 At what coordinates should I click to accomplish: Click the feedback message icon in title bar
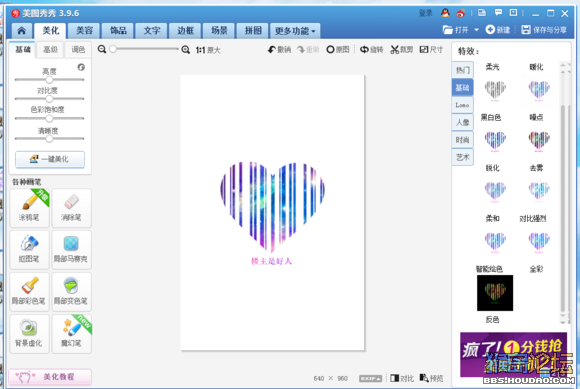coord(498,13)
